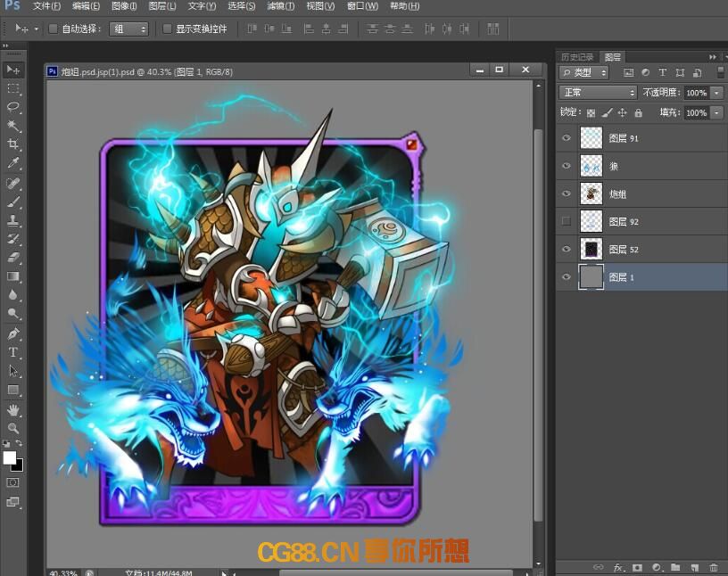Viewport: 728px width, 576px height.
Task: Open the 正常 blend mode dropdown
Action: pos(598,93)
